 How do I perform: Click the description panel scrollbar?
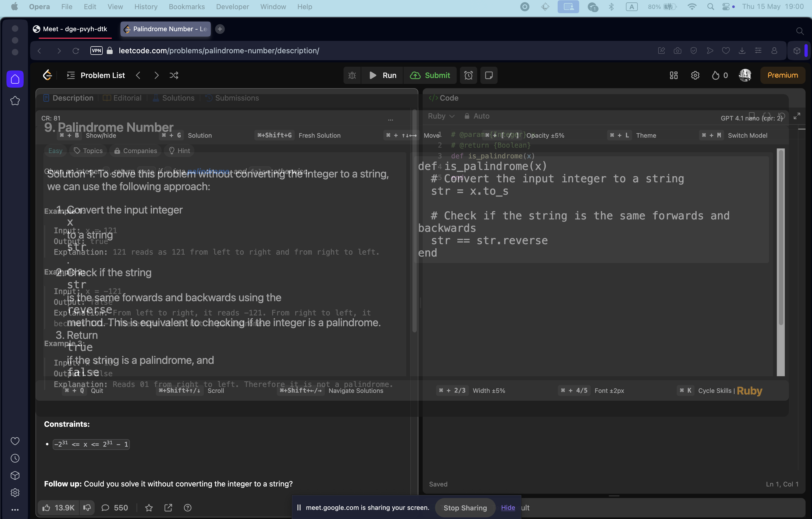[415, 221]
